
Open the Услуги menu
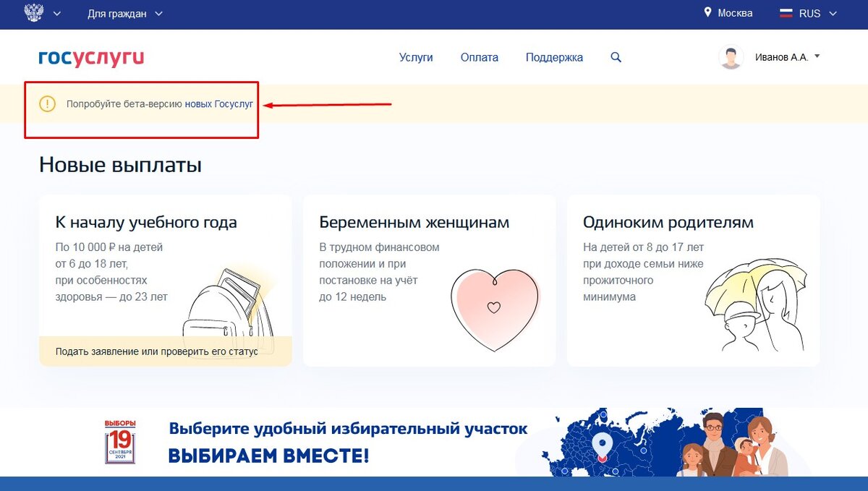(x=417, y=57)
